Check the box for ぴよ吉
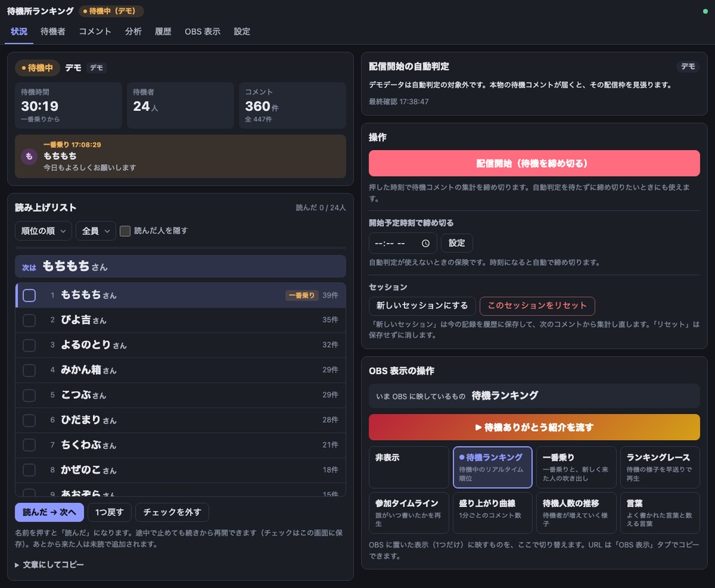715x588 pixels. tap(29, 321)
